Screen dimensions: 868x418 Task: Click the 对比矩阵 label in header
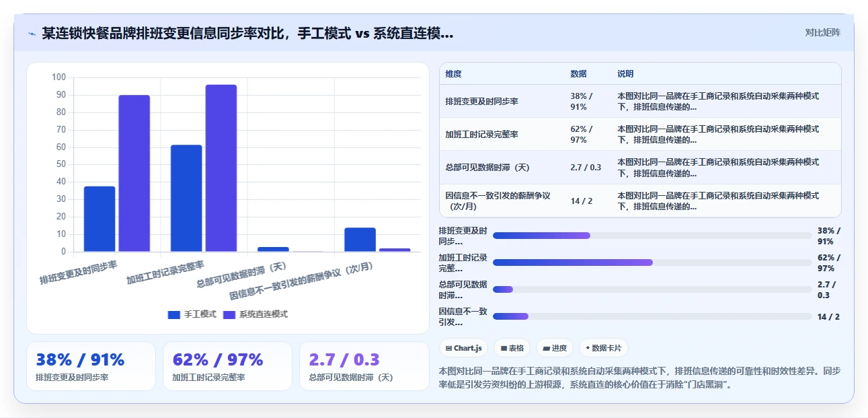point(822,32)
